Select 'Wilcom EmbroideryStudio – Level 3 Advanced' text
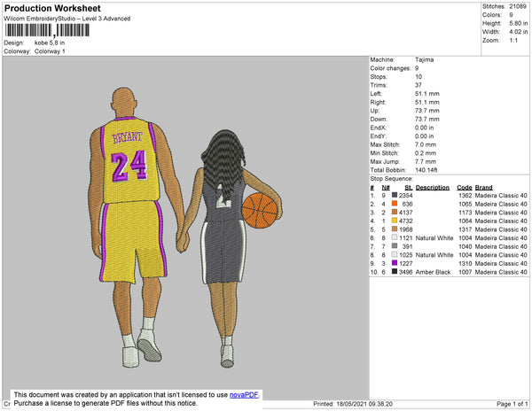 (67, 19)
